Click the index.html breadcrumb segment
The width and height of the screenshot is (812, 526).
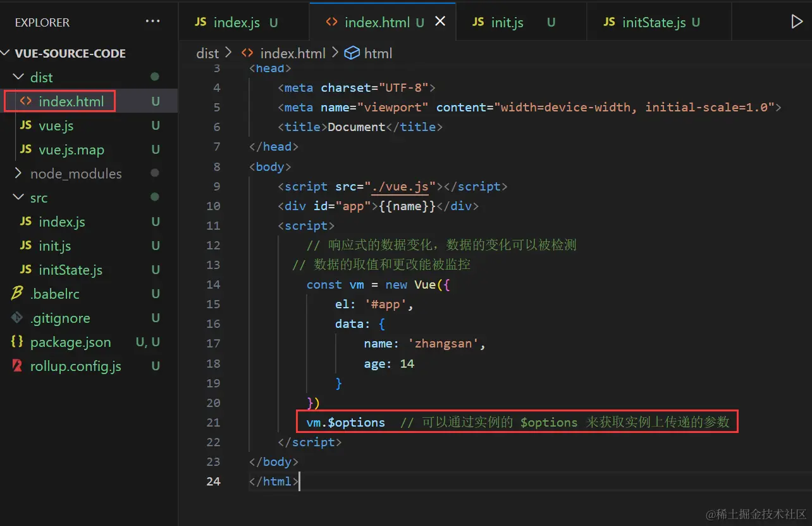click(x=293, y=53)
